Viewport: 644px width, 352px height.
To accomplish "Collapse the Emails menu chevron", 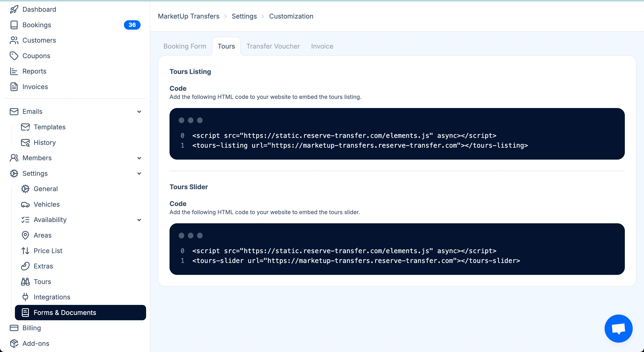I will (139, 112).
